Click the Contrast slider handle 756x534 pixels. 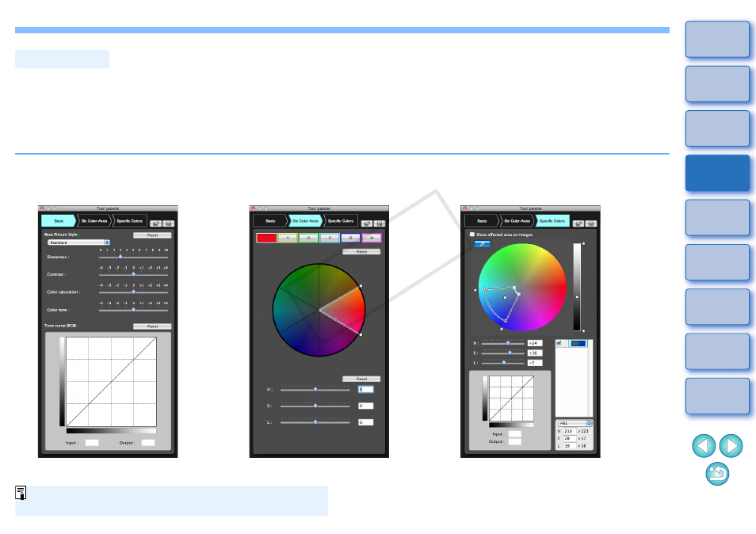pos(134,274)
